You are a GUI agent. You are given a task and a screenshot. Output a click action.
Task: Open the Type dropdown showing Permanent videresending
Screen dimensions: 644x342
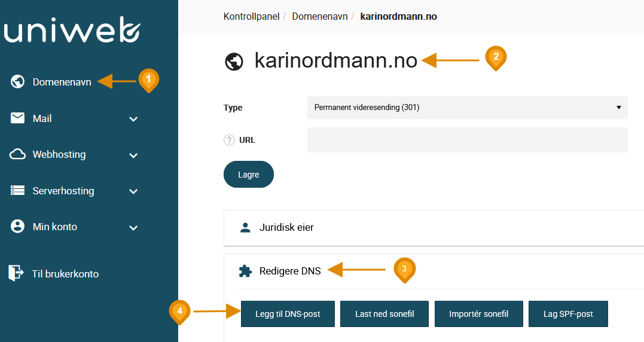pyautogui.click(x=468, y=108)
